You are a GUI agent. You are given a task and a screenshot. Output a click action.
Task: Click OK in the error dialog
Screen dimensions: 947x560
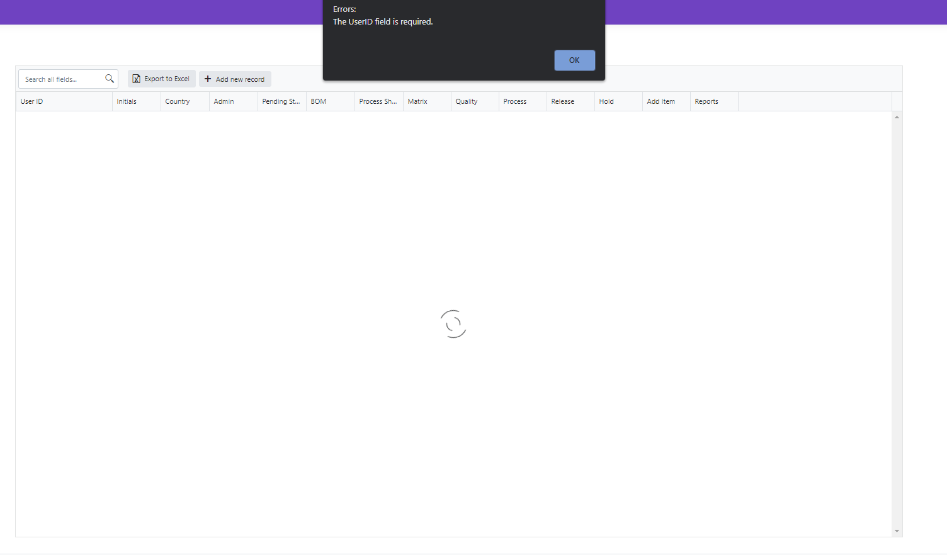[x=574, y=60]
